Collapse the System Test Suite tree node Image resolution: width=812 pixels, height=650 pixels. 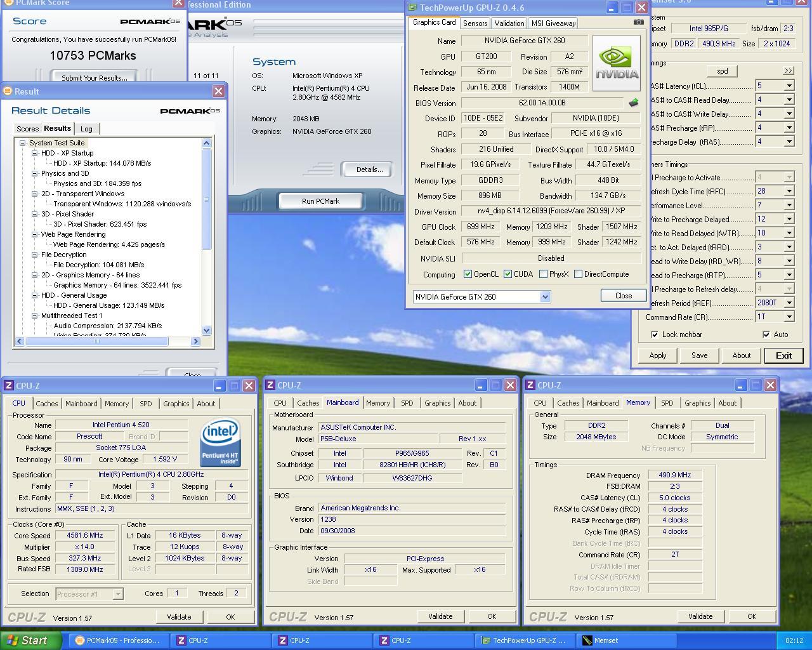tap(22, 143)
